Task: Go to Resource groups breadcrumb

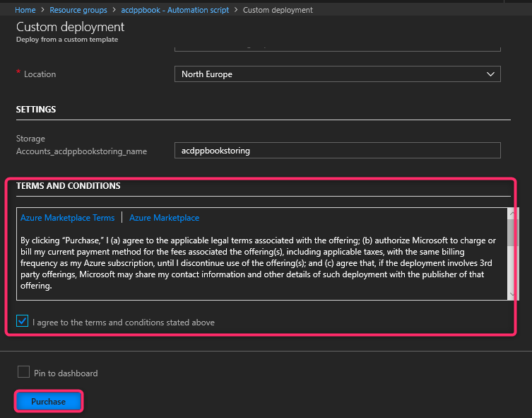Action: tap(79, 10)
